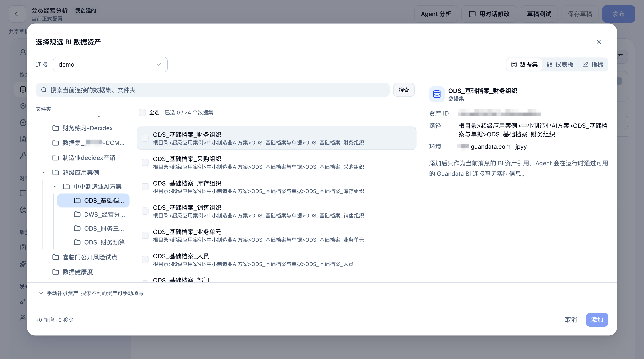The width and height of the screenshot is (644, 359).
Task: Select the ODS_基础档案_人员 dataset row
Action: (277, 260)
